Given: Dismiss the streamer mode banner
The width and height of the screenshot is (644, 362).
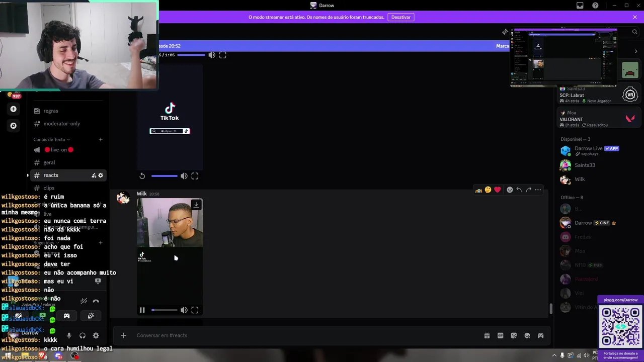Looking at the screenshot, I should [635, 17].
